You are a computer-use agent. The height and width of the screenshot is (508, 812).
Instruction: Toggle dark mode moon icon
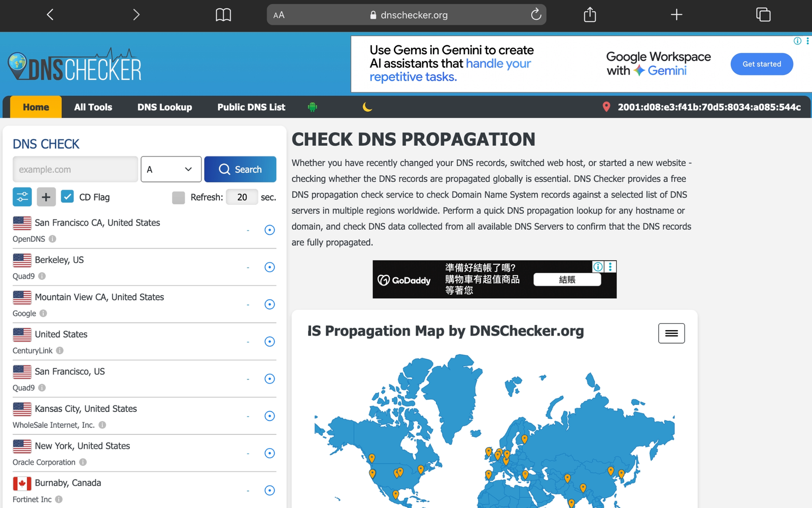tap(367, 107)
